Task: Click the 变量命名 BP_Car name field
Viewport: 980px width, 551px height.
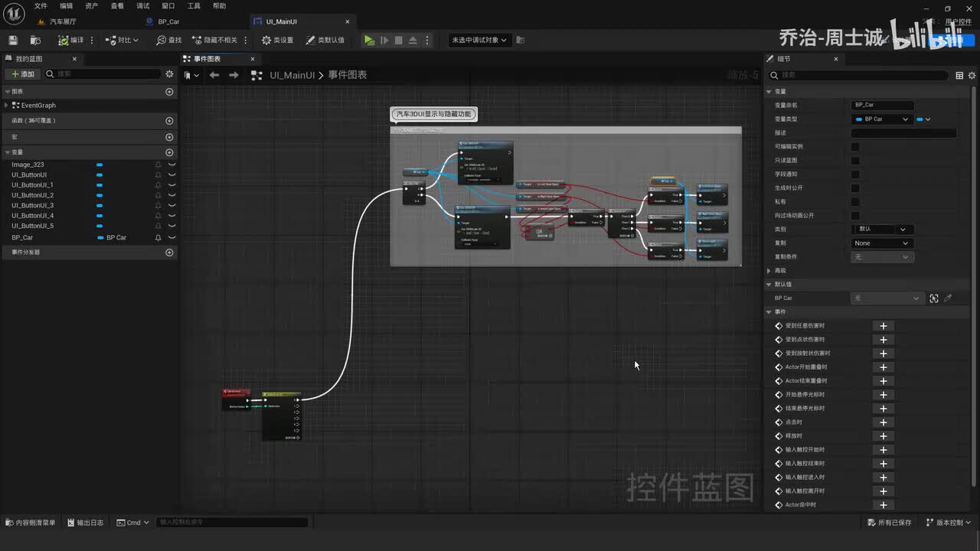Action: (883, 105)
